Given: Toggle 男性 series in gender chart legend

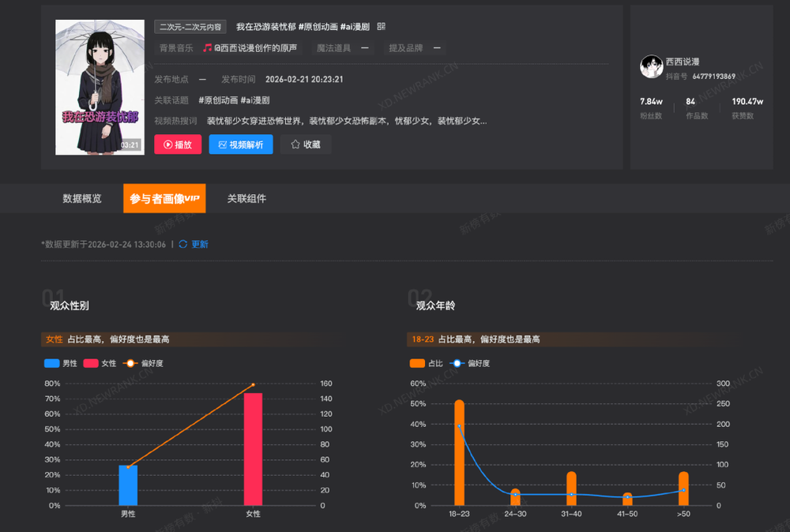Looking at the screenshot, I should coord(60,364).
